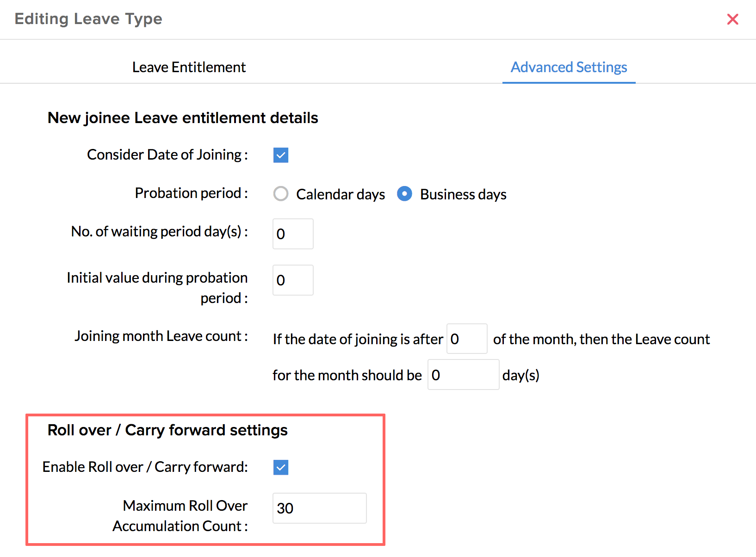The height and width of the screenshot is (557, 756).
Task: Click the Consider Date of Joining label
Action: [167, 155]
